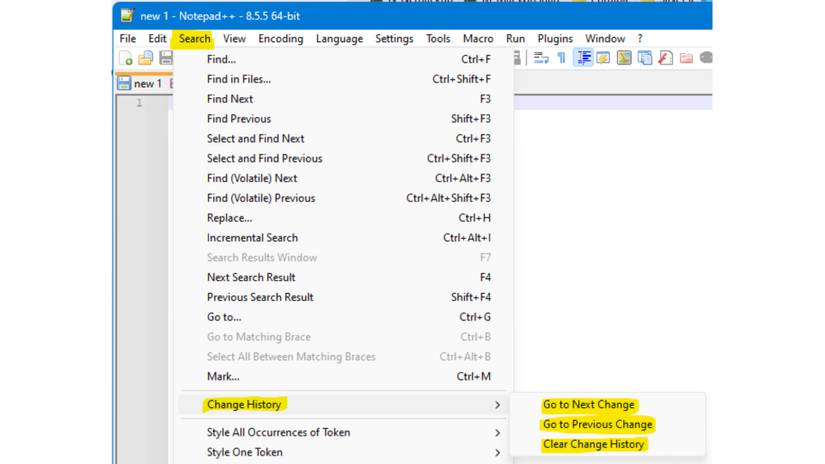Click line number 1 in the margin
This screenshot has width=825, height=464.
[x=139, y=103]
